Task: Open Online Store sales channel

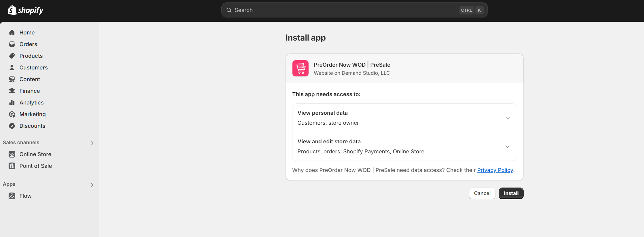Action: click(x=35, y=154)
